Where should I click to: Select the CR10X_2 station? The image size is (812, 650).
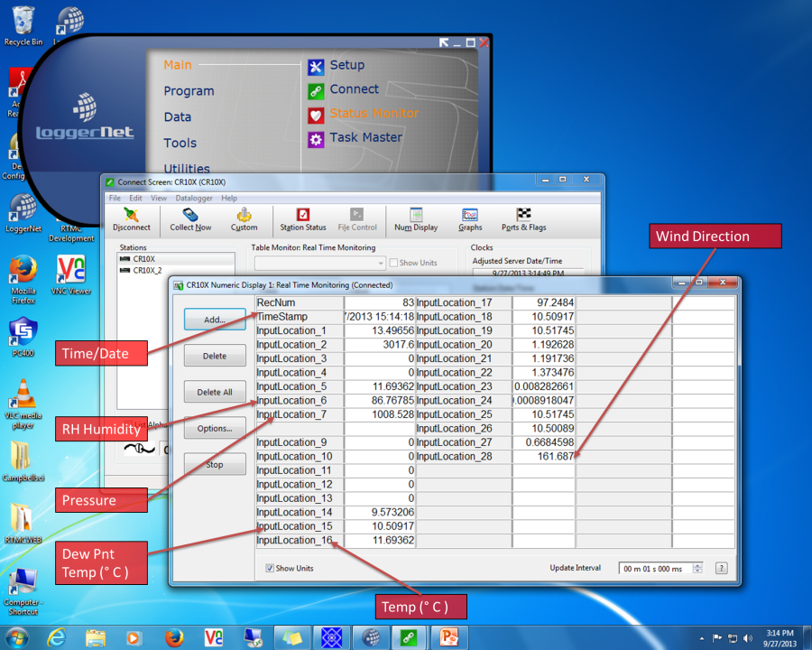(x=147, y=271)
